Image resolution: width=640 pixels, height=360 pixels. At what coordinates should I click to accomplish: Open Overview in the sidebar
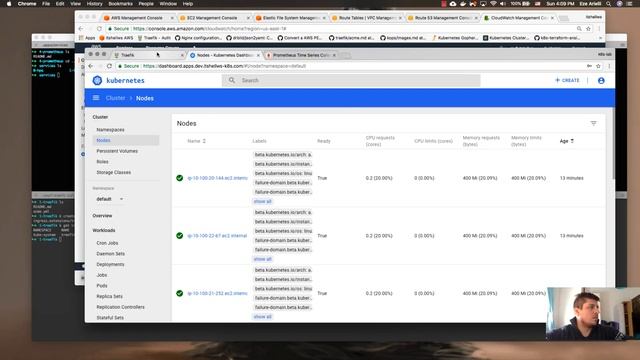tap(102, 216)
